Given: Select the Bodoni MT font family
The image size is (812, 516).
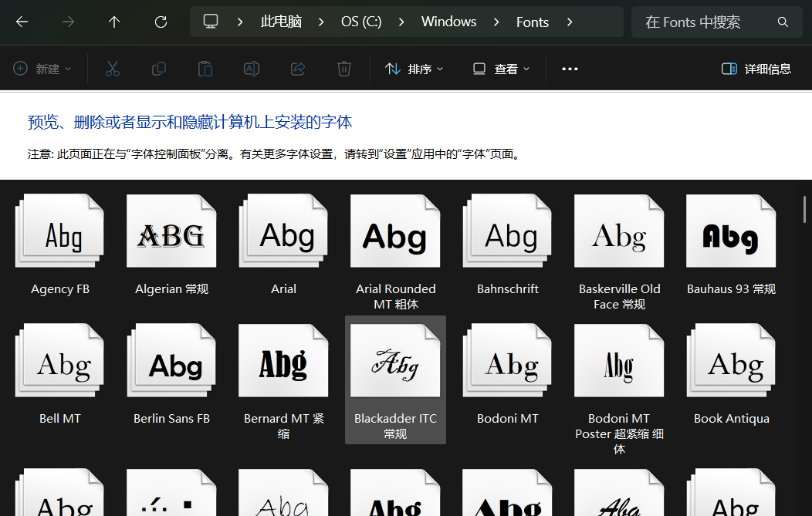Looking at the screenshot, I should coord(508,374).
